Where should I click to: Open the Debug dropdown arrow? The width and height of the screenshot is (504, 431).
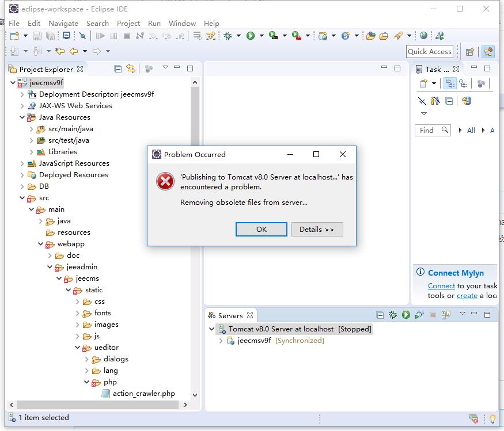[238, 36]
